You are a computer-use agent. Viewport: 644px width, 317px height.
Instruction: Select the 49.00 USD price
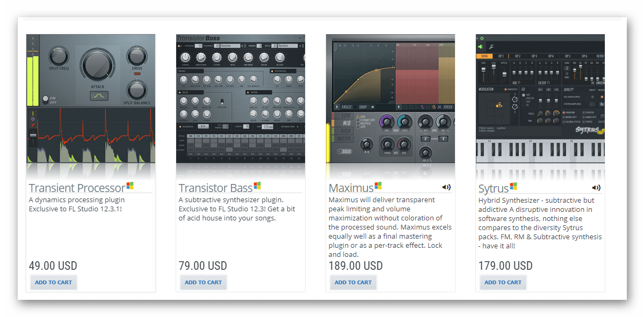tap(53, 266)
